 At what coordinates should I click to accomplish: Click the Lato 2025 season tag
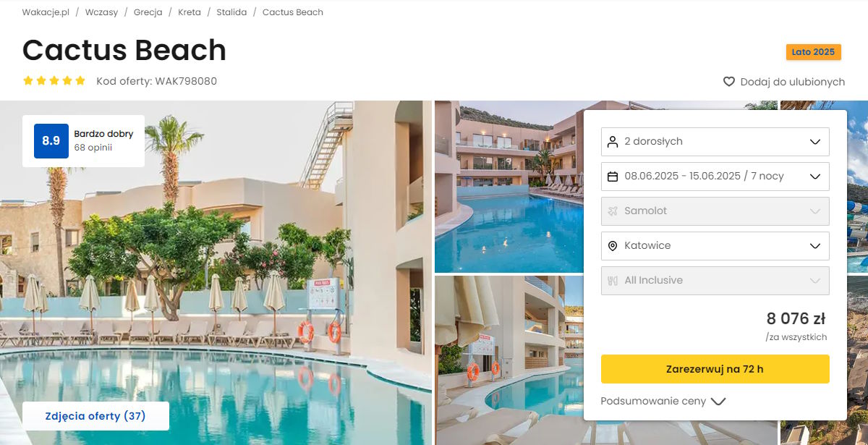[x=814, y=52]
